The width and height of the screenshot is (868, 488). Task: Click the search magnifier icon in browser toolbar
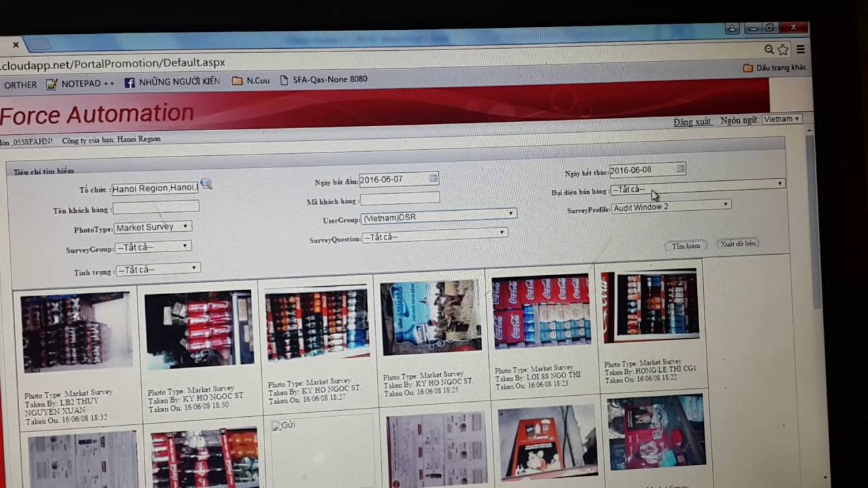click(769, 49)
